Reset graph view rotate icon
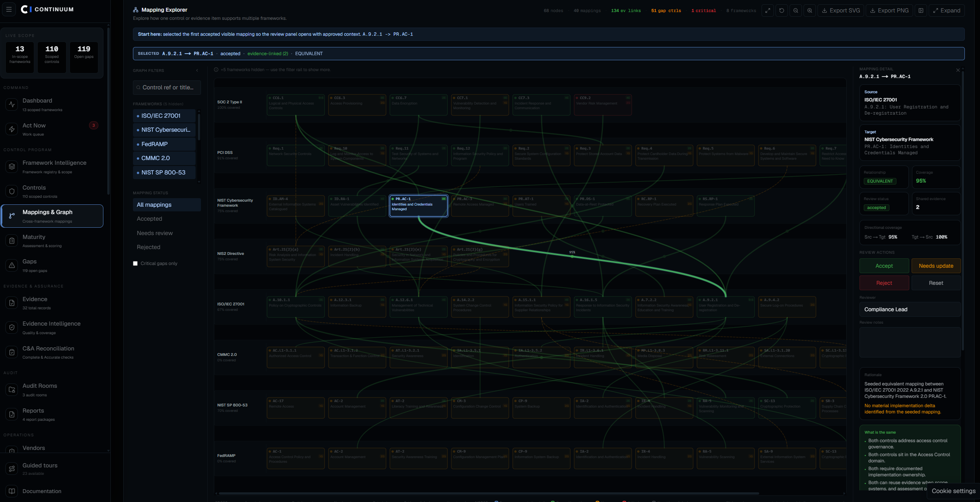980x502 pixels. [782, 10]
